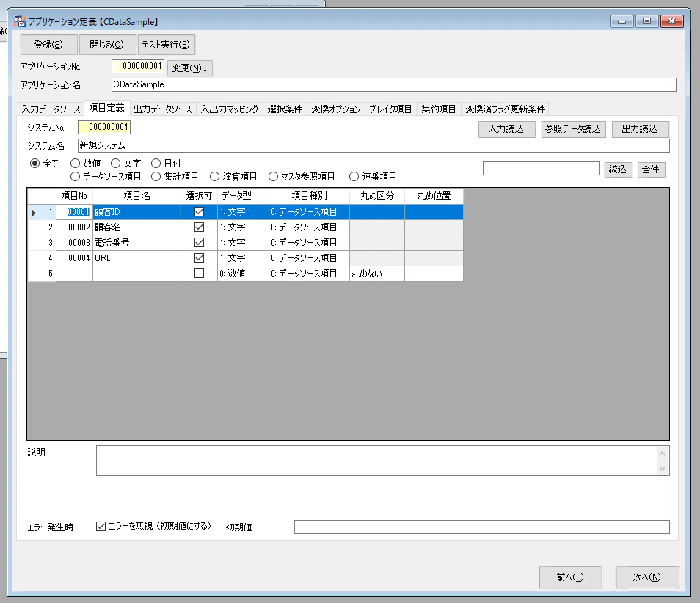The width and height of the screenshot is (700, 603).
Task: Click the アプリケーションNo. field
Action: (138, 66)
